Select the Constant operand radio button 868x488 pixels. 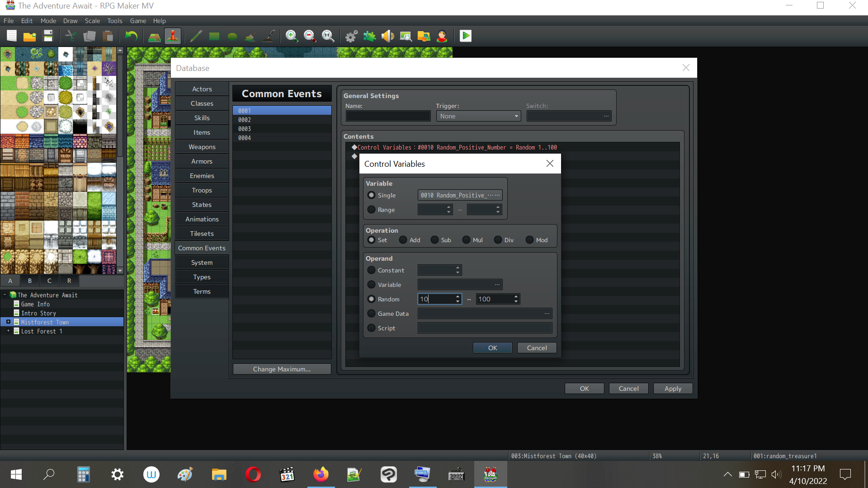point(372,270)
